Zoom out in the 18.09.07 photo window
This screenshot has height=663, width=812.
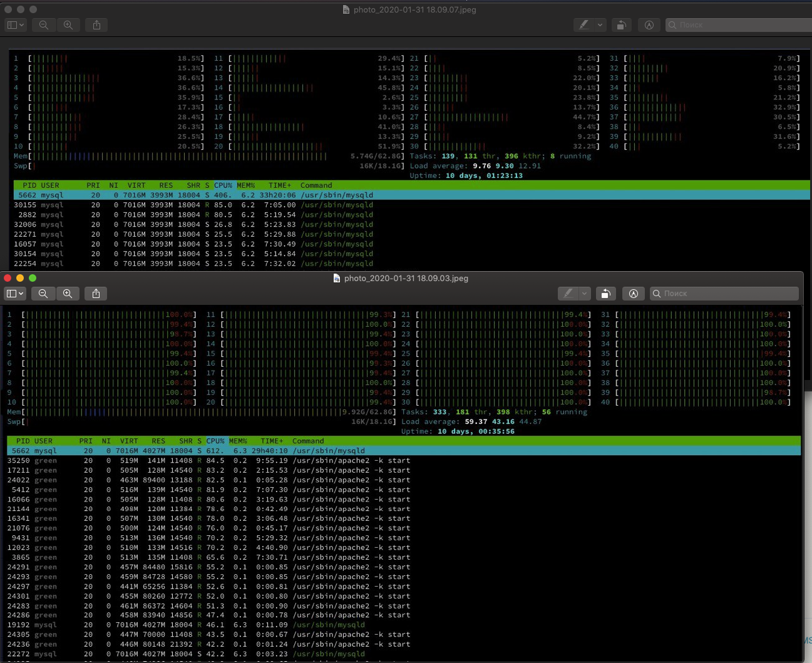(43, 25)
